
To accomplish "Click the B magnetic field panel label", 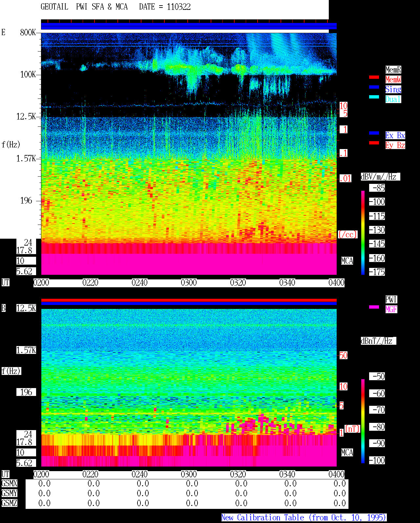I will (3, 308).
